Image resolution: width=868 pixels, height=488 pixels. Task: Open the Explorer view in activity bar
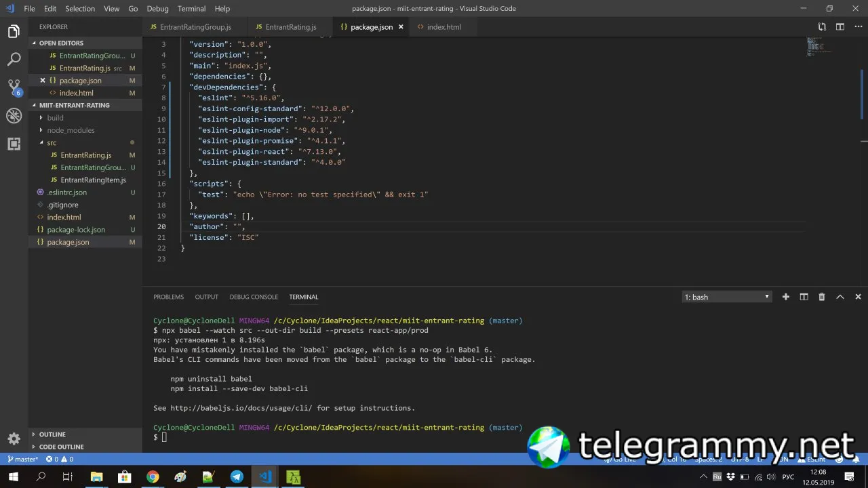(14, 32)
